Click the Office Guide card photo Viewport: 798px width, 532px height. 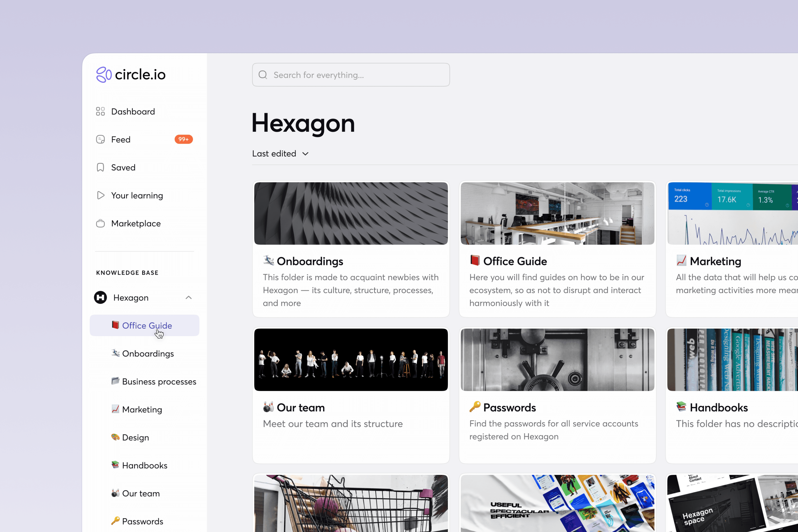pos(557,213)
